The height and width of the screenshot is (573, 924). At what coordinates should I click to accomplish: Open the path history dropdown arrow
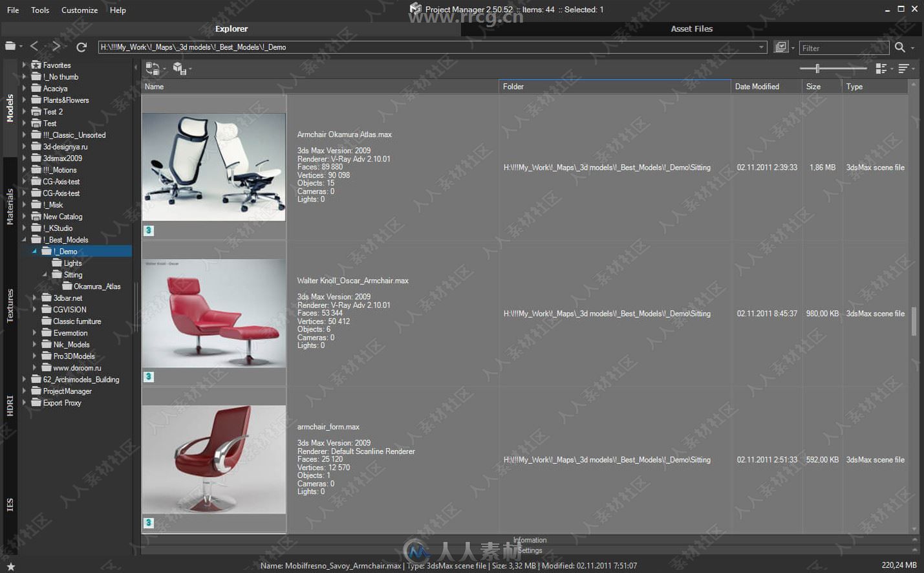pyautogui.click(x=761, y=47)
